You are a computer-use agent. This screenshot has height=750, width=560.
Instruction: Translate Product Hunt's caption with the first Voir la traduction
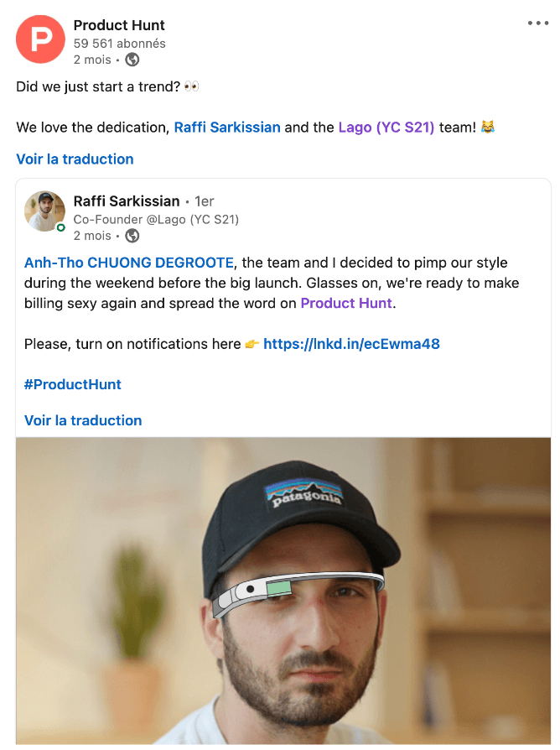75,159
